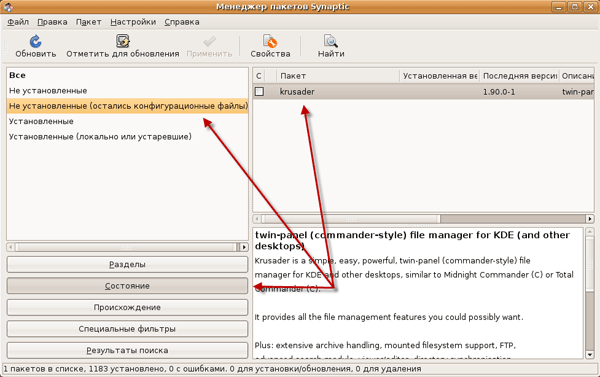Click package list scroll left arrow
The width and height of the screenshot is (600, 377).
[x=257, y=219]
